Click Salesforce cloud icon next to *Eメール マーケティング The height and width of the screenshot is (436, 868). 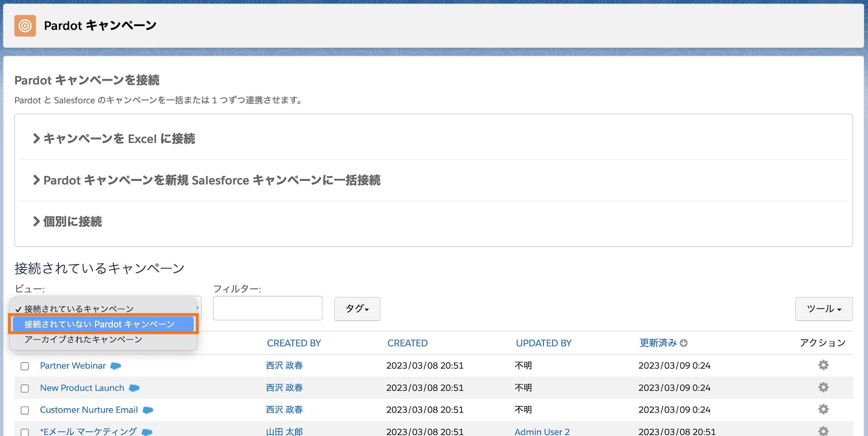(x=146, y=432)
